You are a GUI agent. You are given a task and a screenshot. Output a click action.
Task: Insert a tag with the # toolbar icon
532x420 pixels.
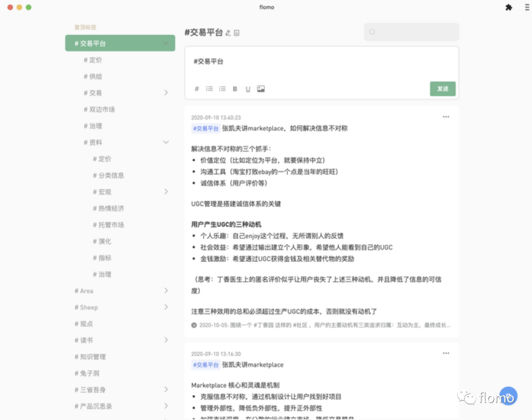pyautogui.click(x=197, y=89)
